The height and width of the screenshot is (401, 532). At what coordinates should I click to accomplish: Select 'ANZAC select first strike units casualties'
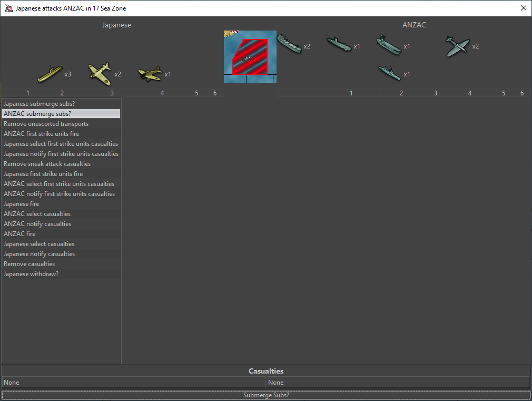61,184
